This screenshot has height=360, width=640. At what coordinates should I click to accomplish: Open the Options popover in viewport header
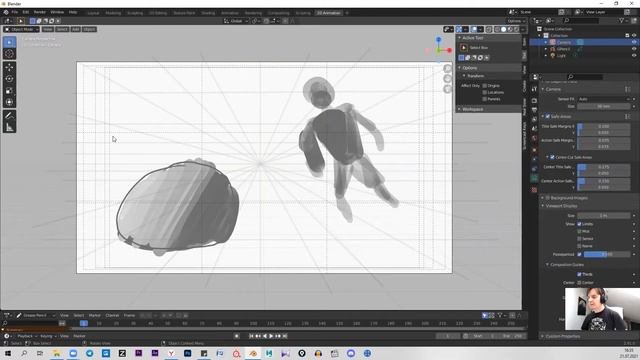pyautogui.click(x=516, y=21)
